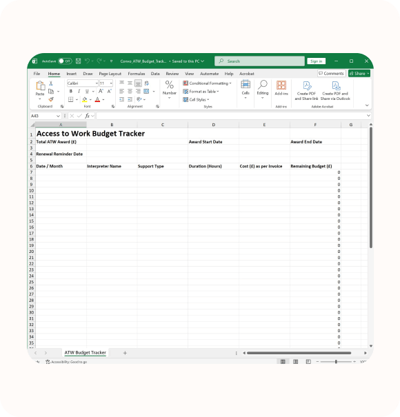Click the red font color button

click(97, 99)
